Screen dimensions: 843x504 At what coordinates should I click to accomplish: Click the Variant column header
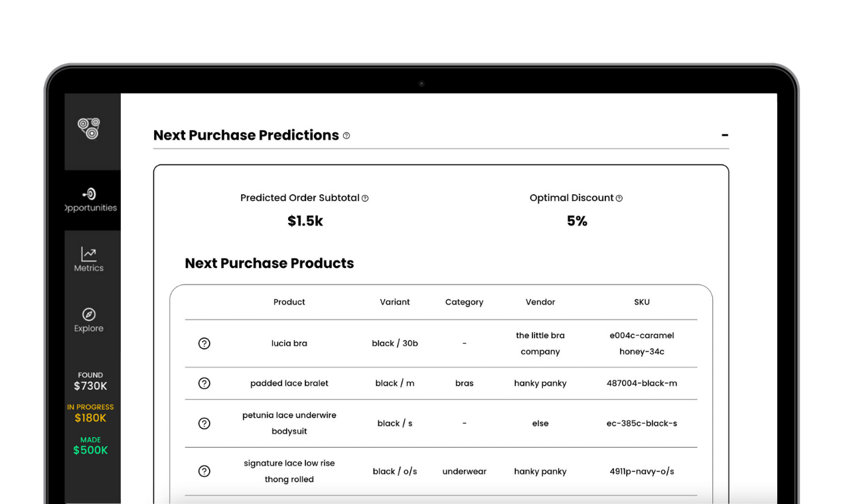[x=395, y=302]
